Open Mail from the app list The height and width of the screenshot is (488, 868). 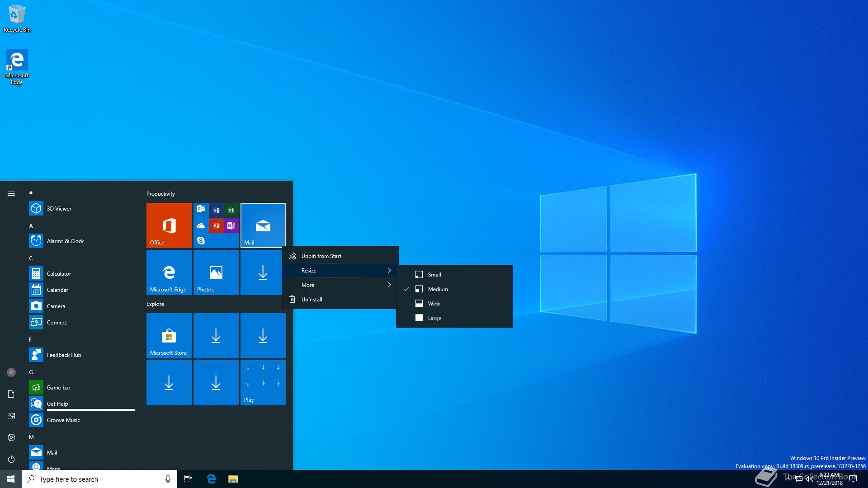coord(82,452)
